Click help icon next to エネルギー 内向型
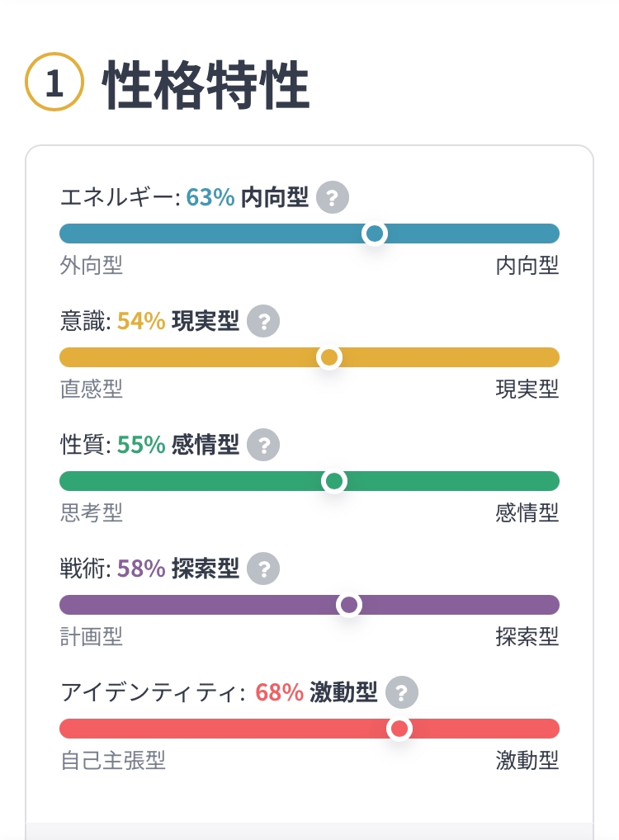This screenshot has width=619, height=840. click(x=333, y=198)
